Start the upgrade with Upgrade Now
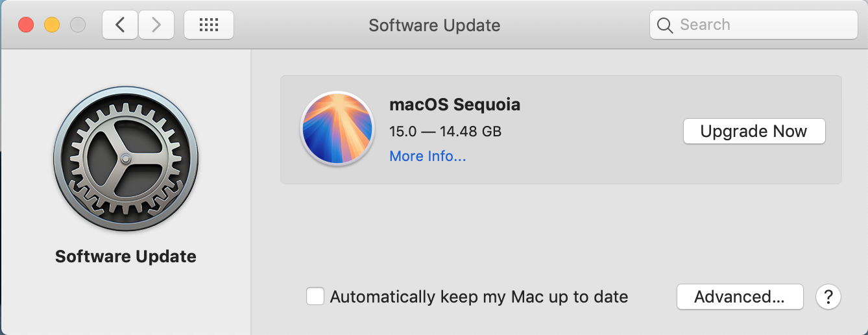The image size is (868, 335). tap(754, 131)
